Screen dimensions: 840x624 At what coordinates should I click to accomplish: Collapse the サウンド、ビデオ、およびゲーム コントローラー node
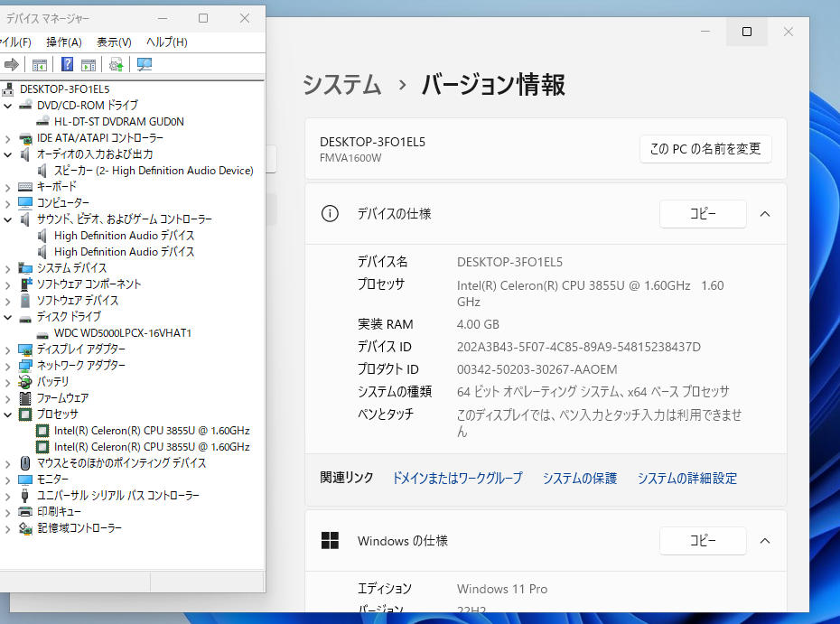pyautogui.click(x=8, y=219)
